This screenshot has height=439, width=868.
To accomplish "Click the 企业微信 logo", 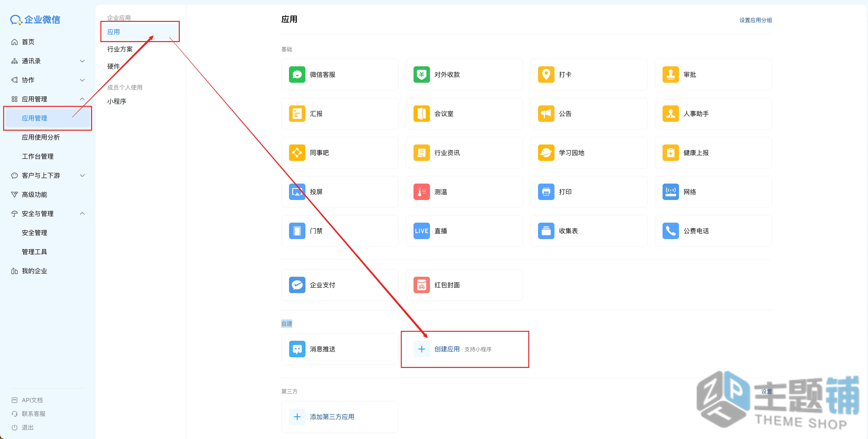I will [35, 20].
